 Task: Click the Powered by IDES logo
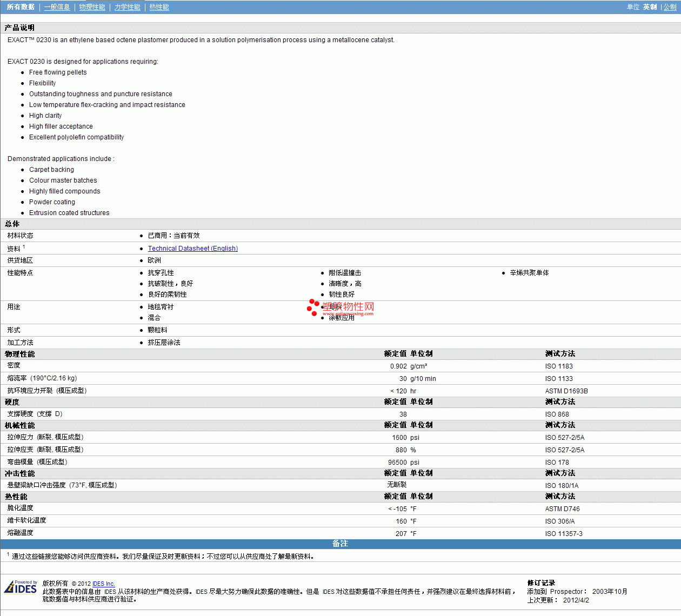[21, 587]
